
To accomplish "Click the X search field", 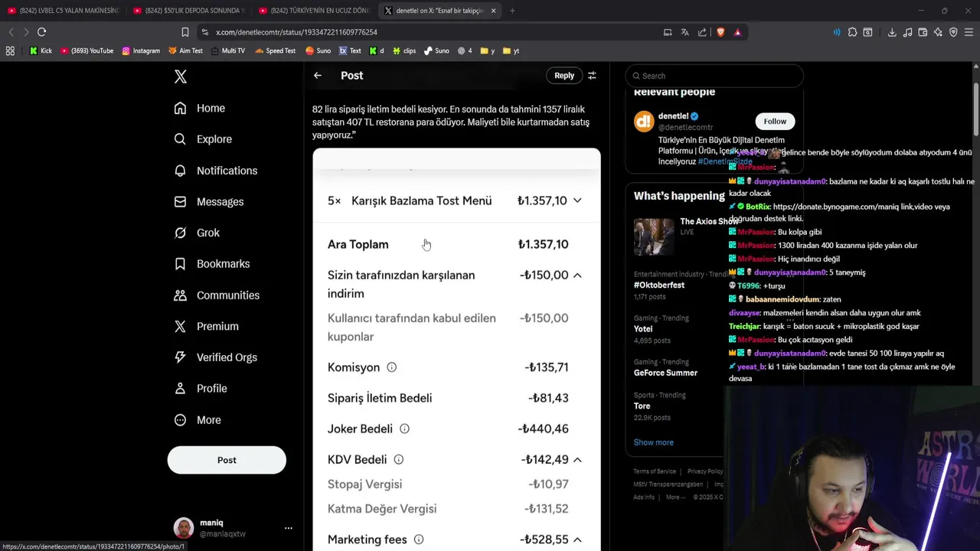I will click(x=714, y=76).
